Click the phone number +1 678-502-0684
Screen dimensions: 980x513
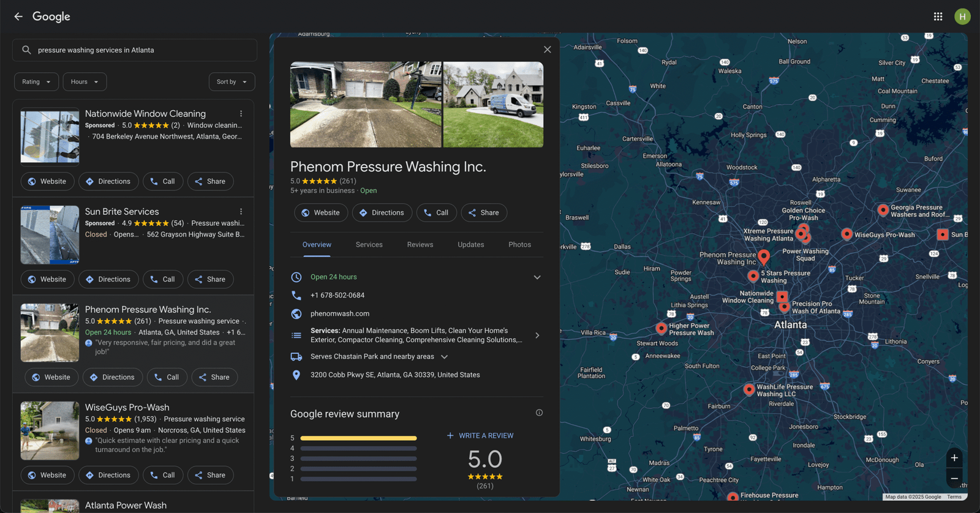pyautogui.click(x=337, y=295)
